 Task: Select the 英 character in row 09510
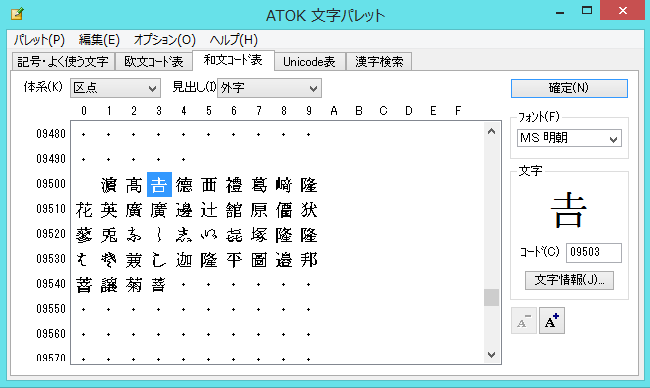(x=109, y=210)
